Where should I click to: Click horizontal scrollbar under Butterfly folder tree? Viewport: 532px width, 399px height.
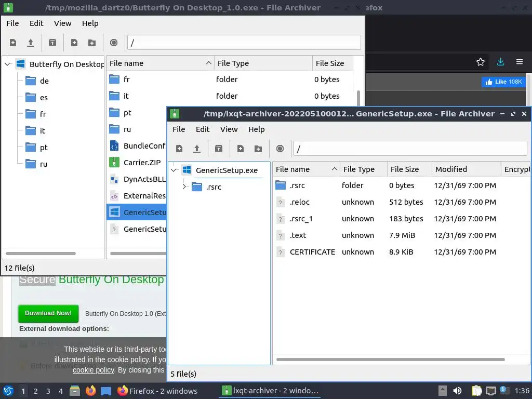coord(41,254)
